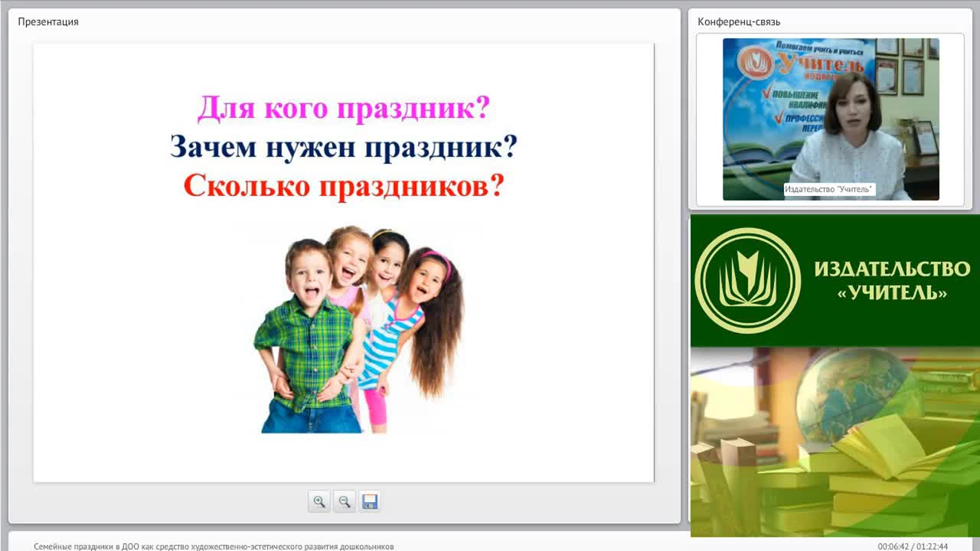Zoom out of the presentation slide
This screenshot has height=551, width=980.
coord(345,502)
